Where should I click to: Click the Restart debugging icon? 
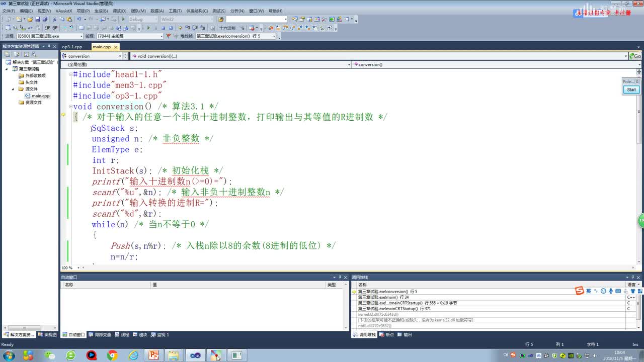[x=171, y=28]
